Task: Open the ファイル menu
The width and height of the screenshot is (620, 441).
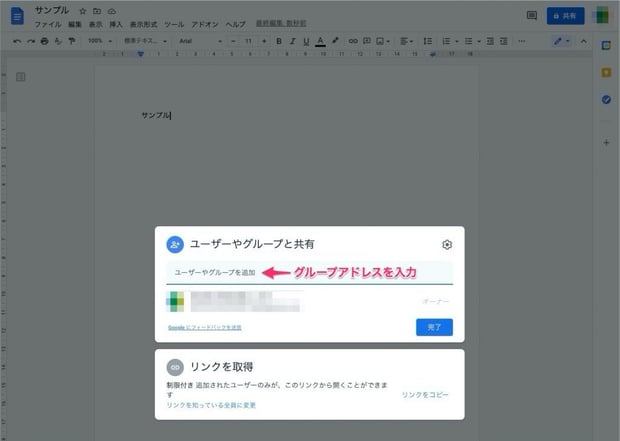Action: tap(48, 25)
